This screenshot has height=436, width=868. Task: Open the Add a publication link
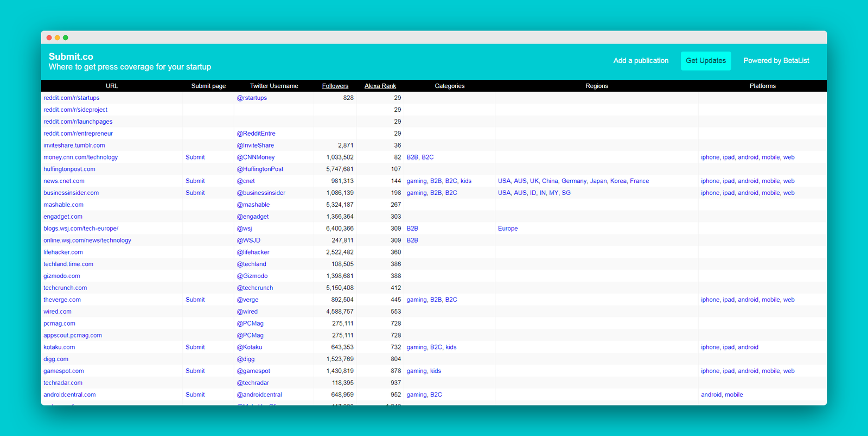click(x=641, y=61)
